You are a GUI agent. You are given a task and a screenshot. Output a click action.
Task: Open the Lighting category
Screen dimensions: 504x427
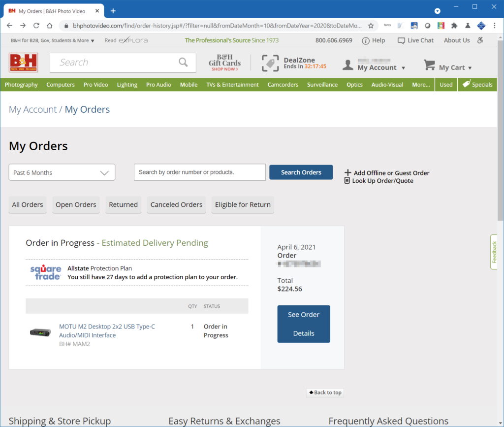point(127,85)
